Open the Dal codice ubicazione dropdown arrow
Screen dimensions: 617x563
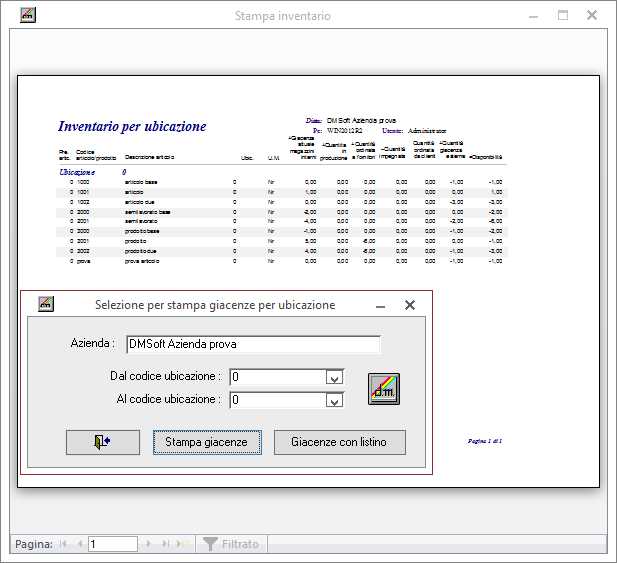334,377
